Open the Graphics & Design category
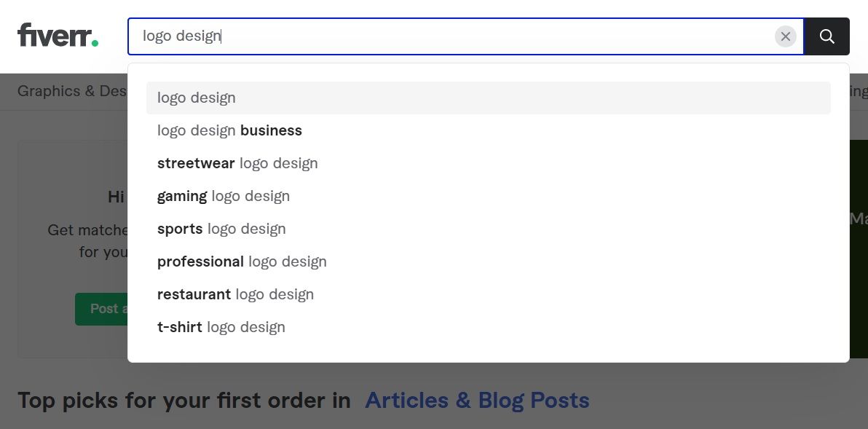Image resolution: width=868 pixels, height=429 pixels. pyautogui.click(x=71, y=91)
